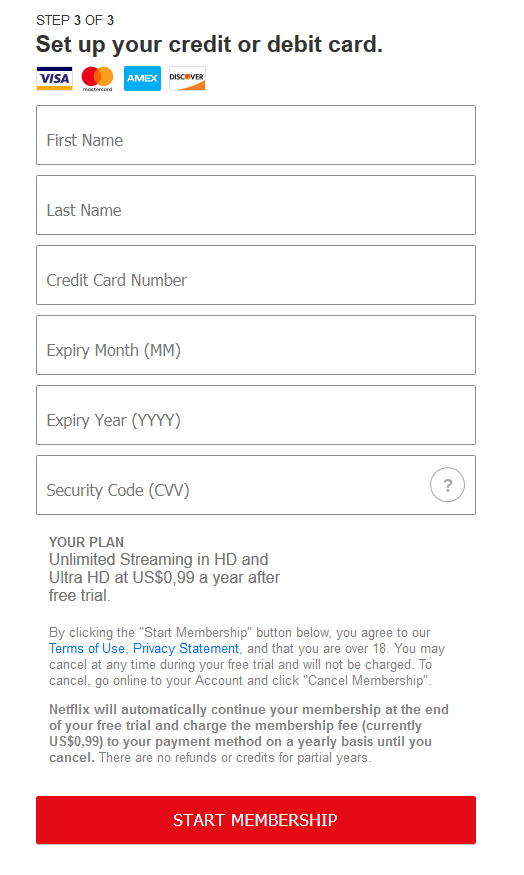Click the Visa card logo
The image size is (524, 875).
(54, 78)
